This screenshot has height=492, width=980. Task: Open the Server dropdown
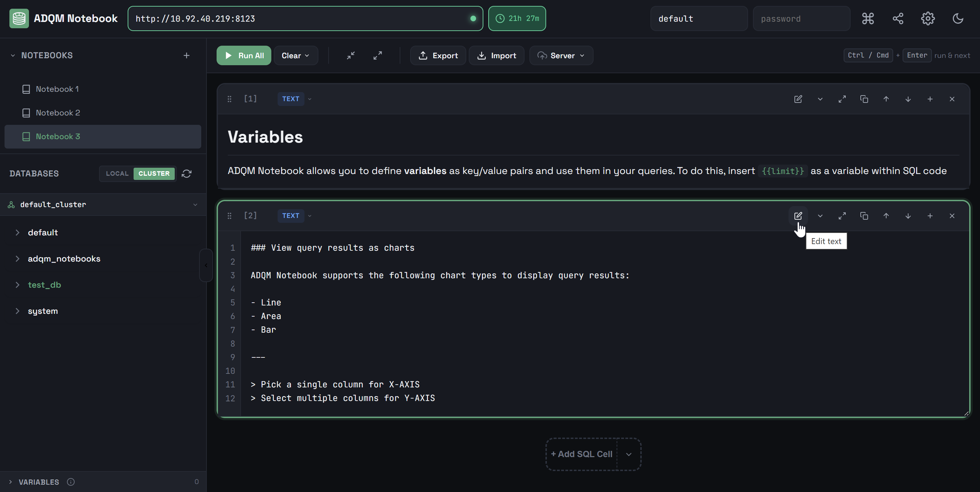561,55
